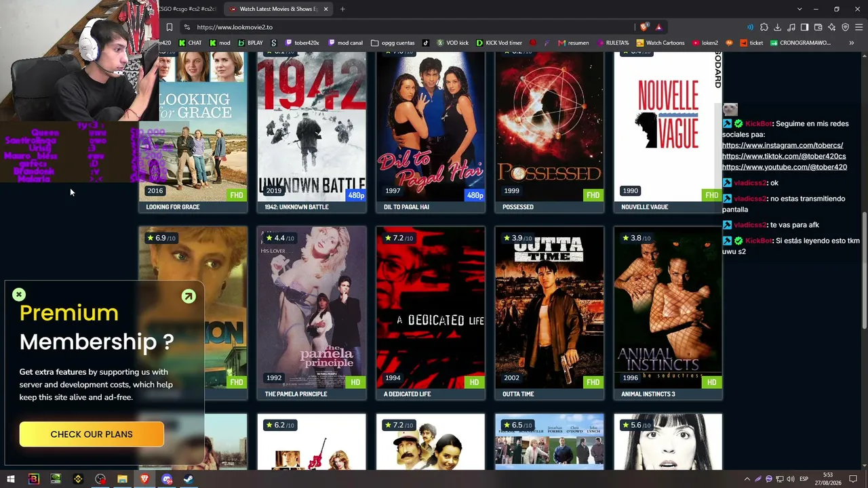868x488 pixels.
Task: Open the YouTube tober420 link in chat
Action: click(x=785, y=167)
